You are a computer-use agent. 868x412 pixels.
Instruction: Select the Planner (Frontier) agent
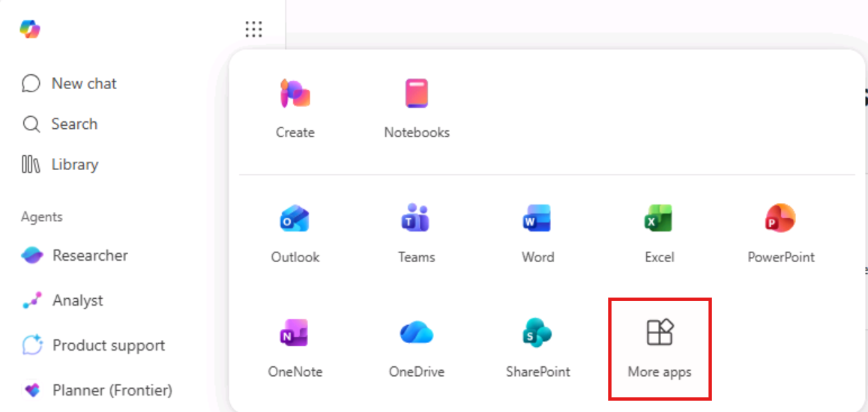pos(97,390)
